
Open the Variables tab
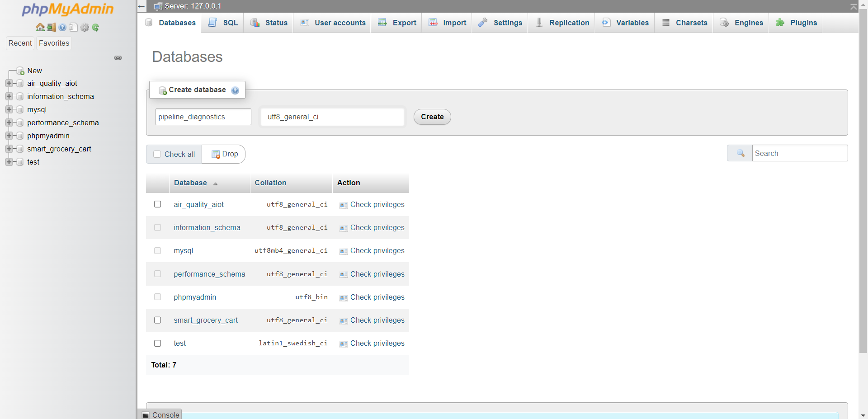[x=625, y=23]
